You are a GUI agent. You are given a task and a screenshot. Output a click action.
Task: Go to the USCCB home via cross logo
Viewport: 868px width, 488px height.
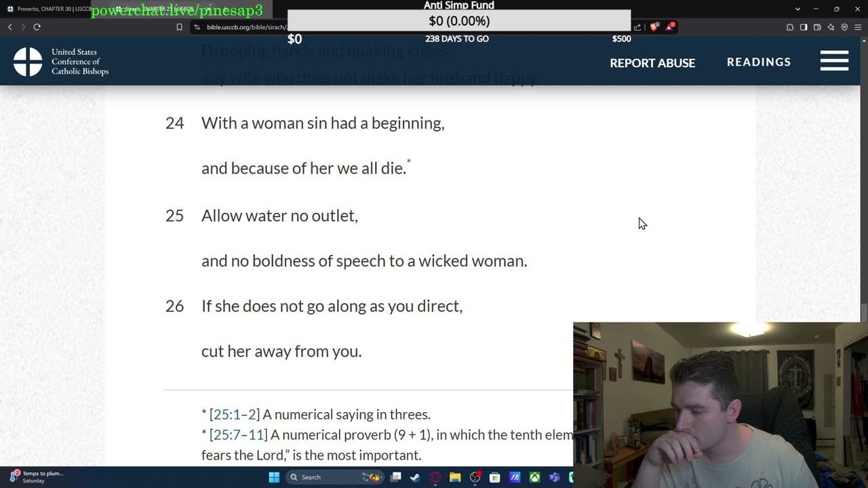click(28, 62)
